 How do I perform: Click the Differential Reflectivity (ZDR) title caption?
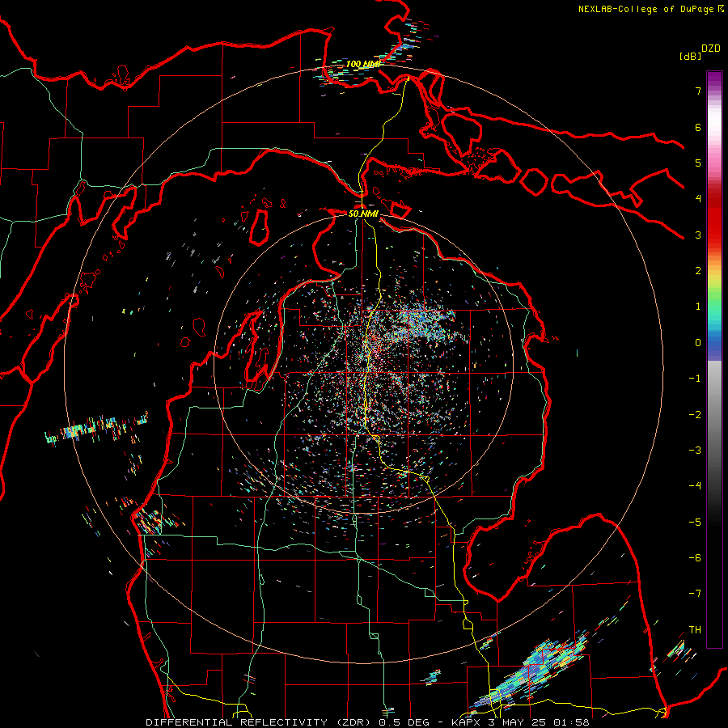367,722
